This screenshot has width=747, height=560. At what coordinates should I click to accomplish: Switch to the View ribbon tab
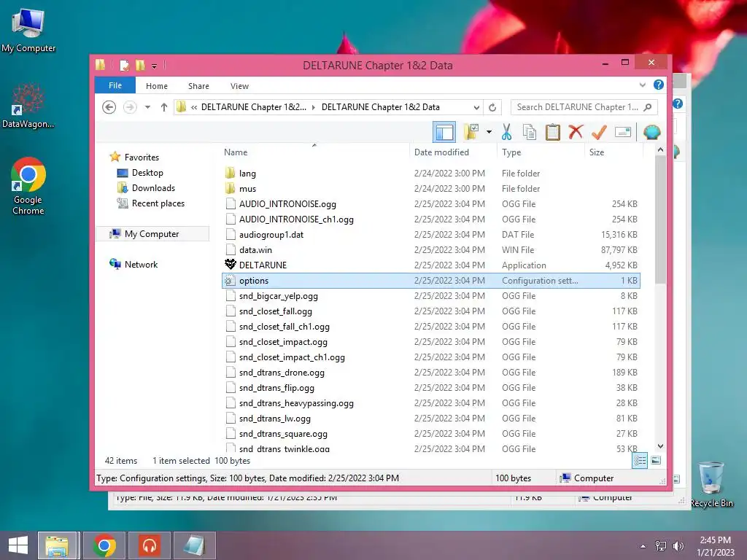239,86
